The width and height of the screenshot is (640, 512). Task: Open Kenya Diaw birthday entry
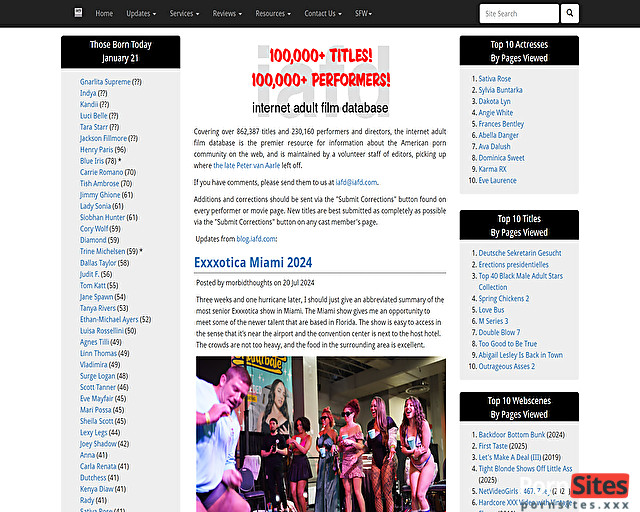point(97,489)
